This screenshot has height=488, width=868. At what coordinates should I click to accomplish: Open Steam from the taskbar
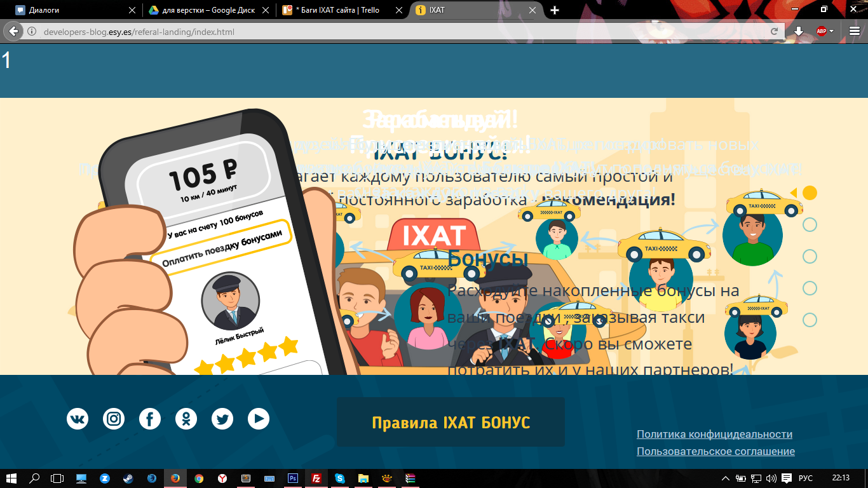[128, 478]
